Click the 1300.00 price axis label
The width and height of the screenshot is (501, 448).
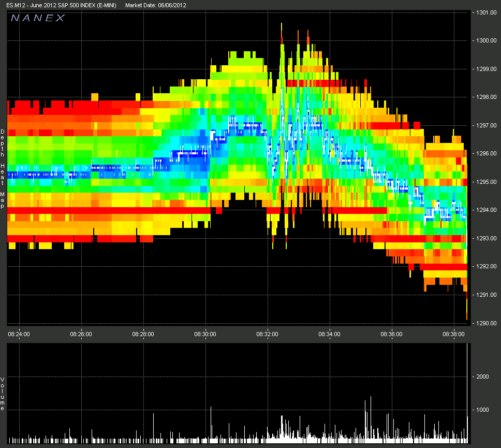[x=487, y=40]
